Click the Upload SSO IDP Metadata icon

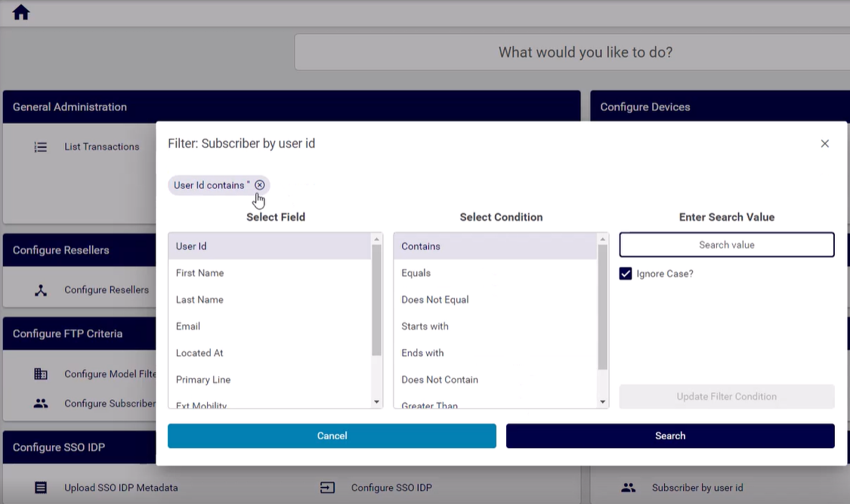tap(41, 488)
